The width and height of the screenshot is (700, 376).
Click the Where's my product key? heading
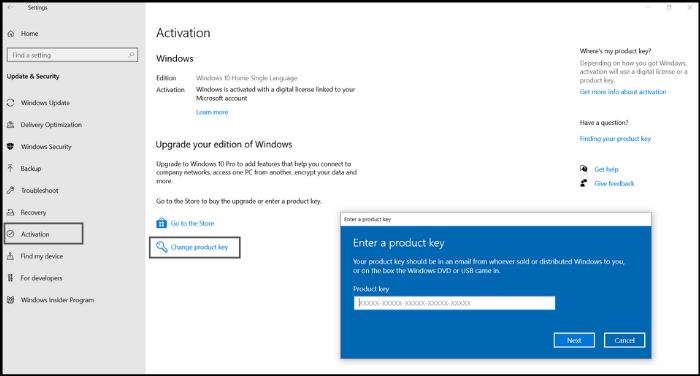point(615,51)
